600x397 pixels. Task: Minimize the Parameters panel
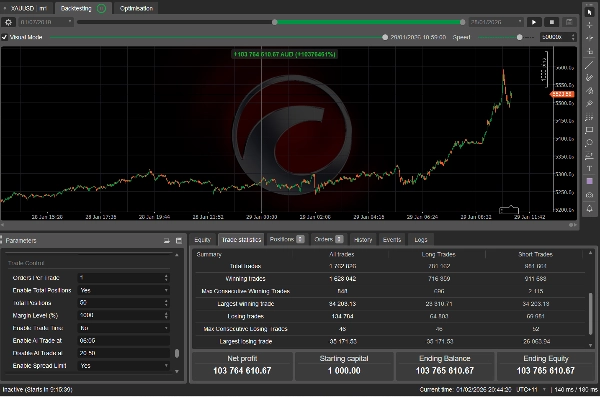166,240
